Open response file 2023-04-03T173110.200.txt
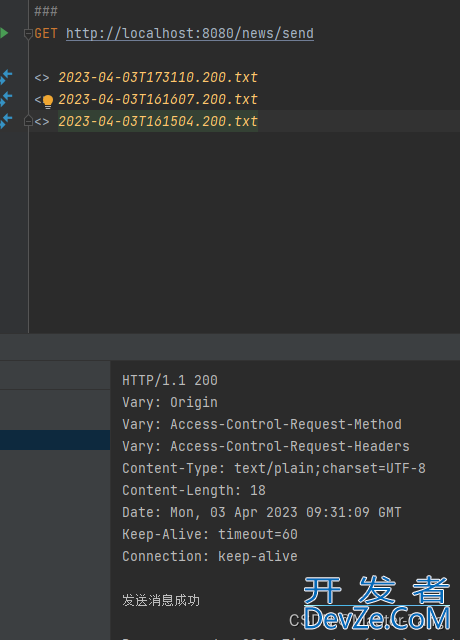This screenshot has width=460, height=640. pyautogui.click(x=158, y=78)
